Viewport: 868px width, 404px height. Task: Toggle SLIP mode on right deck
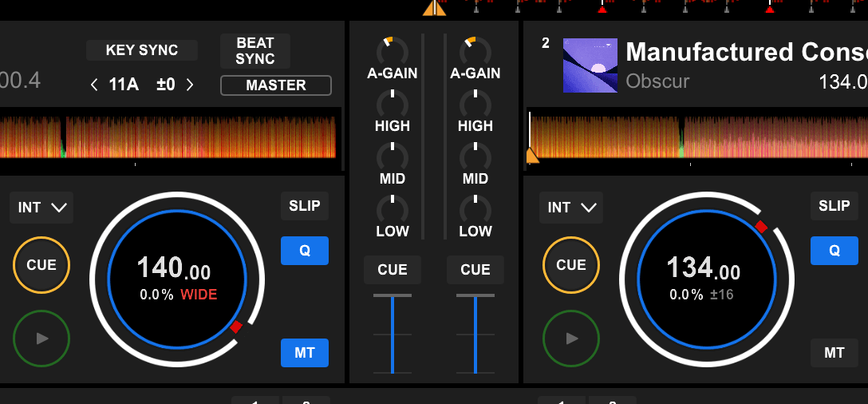pos(834,206)
